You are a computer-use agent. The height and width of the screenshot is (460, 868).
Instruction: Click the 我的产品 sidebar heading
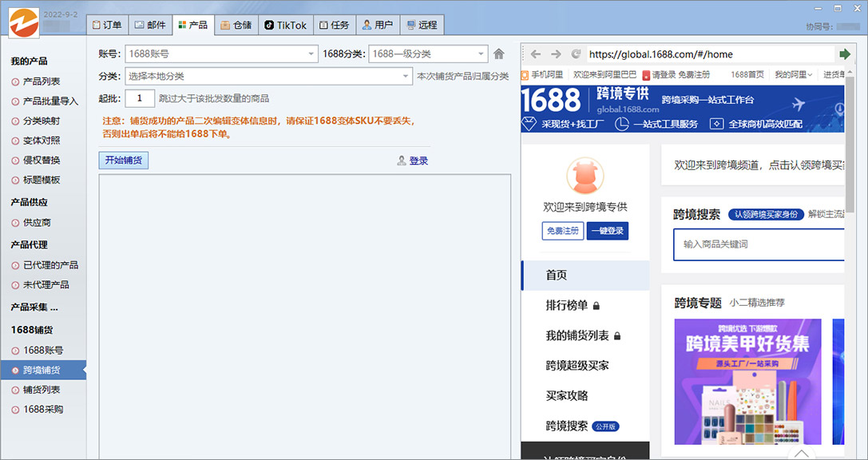tap(29, 61)
